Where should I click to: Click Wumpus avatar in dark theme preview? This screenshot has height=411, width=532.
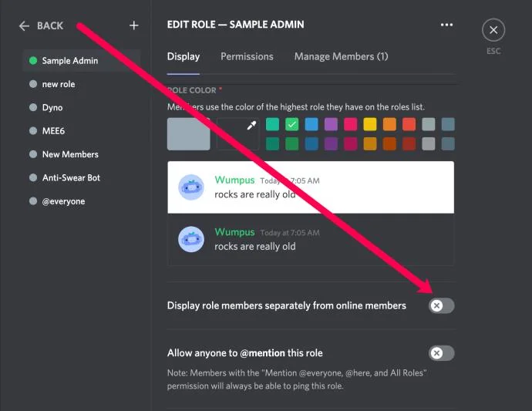click(191, 239)
